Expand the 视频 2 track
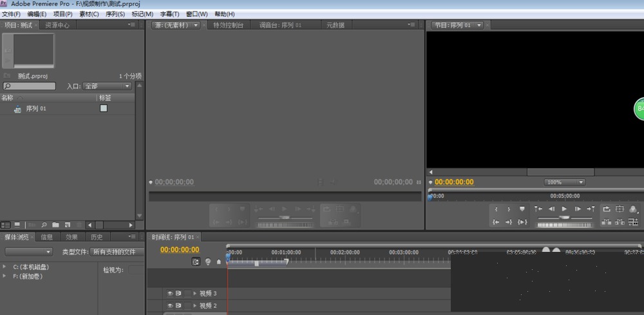Screen dimensions: 644x315 (x=195, y=305)
